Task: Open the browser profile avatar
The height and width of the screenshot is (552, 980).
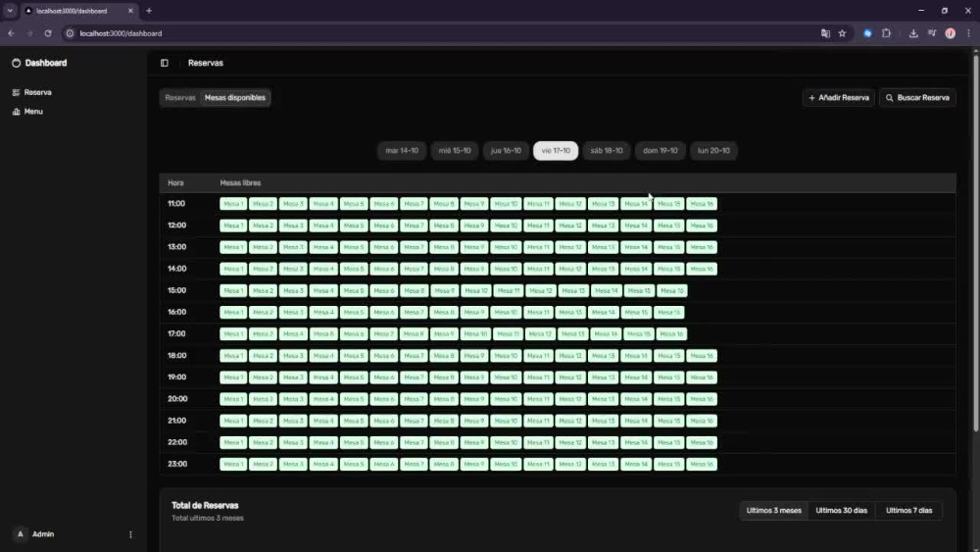Action: [950, 33]
